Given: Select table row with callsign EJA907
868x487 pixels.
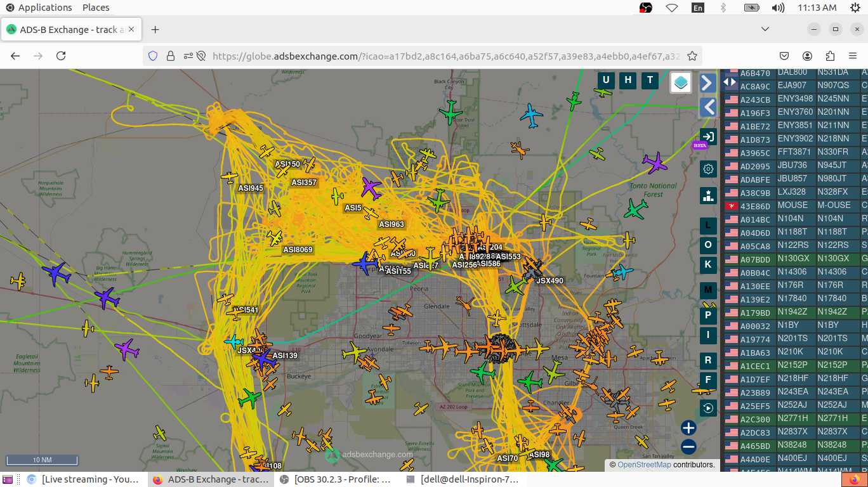Looking at the screenshot, I should click(x=795, y=86).
